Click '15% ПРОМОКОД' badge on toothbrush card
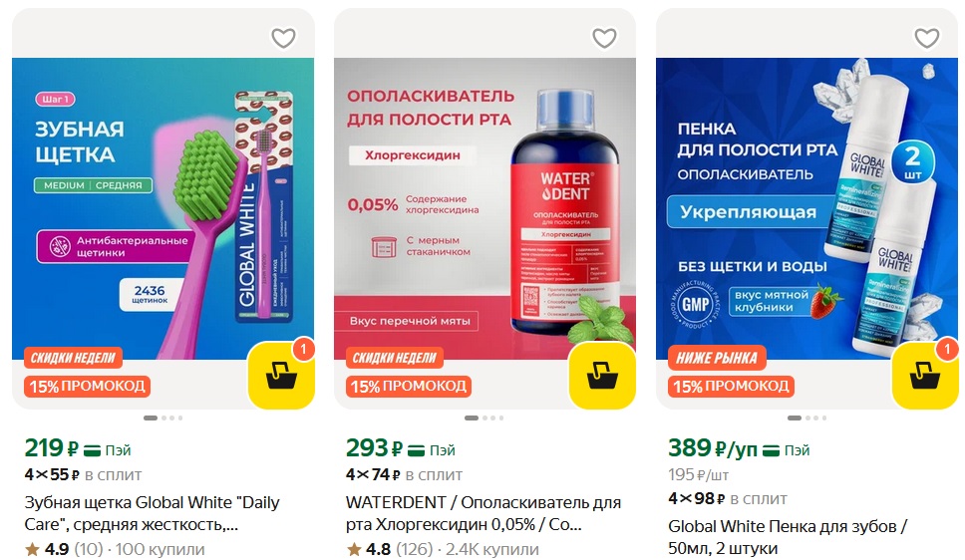 click(88, 387)
